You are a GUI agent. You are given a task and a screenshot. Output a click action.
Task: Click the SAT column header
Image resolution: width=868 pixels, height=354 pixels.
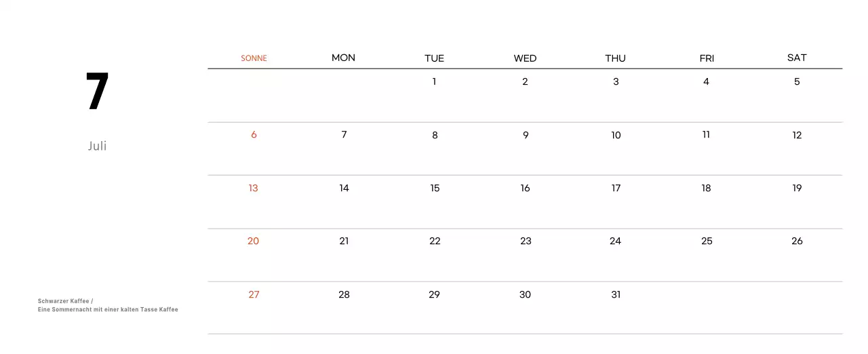[797, 58]
